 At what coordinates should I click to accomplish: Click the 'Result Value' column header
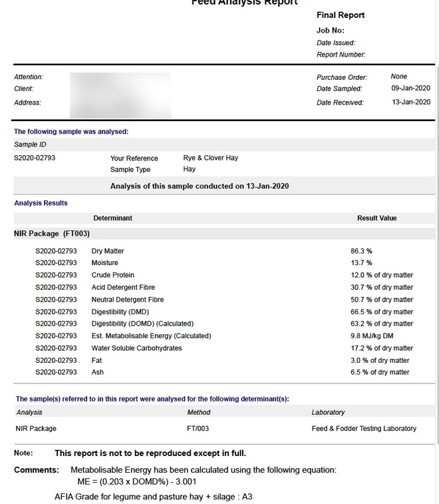pyautogui.click(x=376, y=218)
